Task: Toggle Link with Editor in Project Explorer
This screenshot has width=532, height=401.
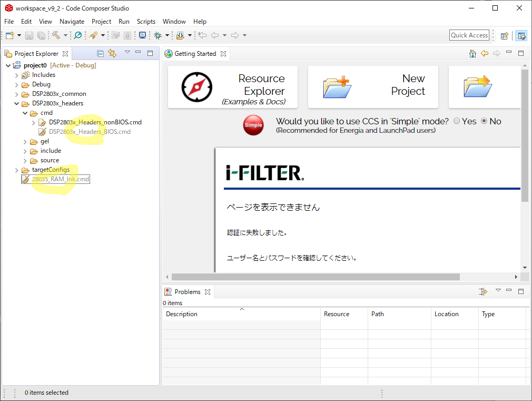Action: pyautogui.click(x=112, y=53)
